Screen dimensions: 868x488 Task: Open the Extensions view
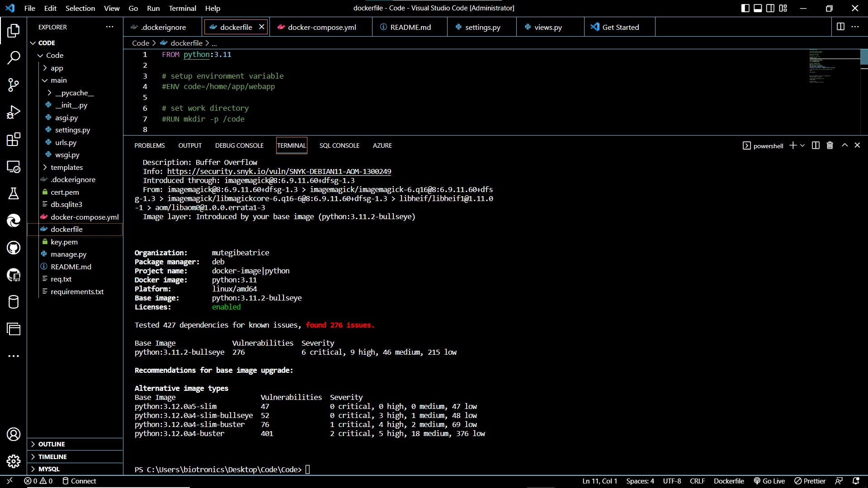click(x=14, y=139)
